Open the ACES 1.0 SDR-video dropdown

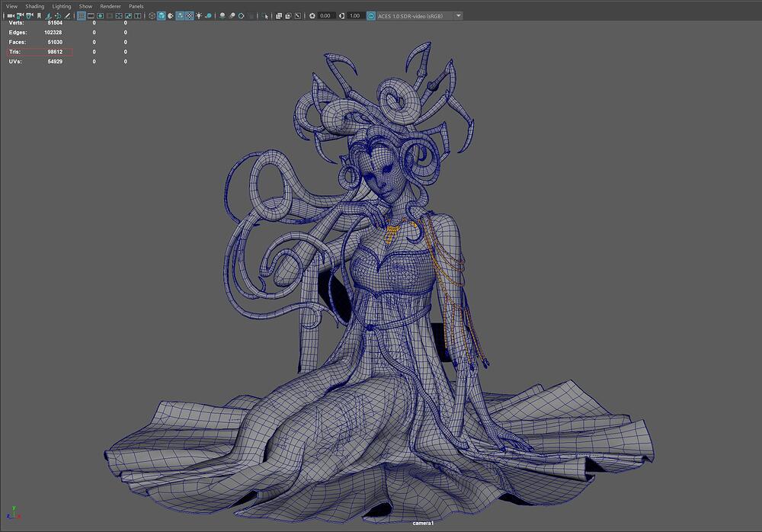click(419, 15)
